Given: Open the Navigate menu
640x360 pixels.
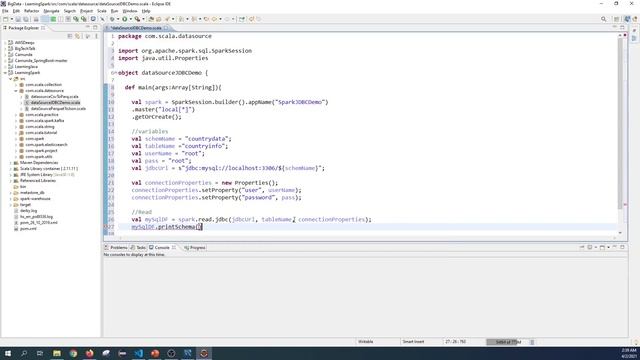Looking at the screenshot, I should (x=51, y=11).
